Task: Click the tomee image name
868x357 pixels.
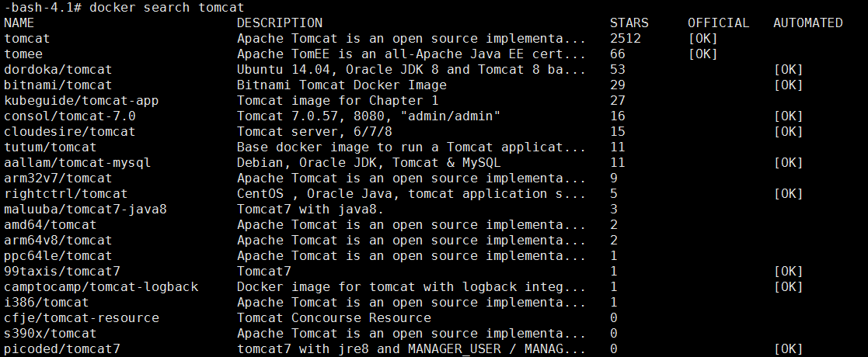Action: pyautogui.click(x=23, y=54)
